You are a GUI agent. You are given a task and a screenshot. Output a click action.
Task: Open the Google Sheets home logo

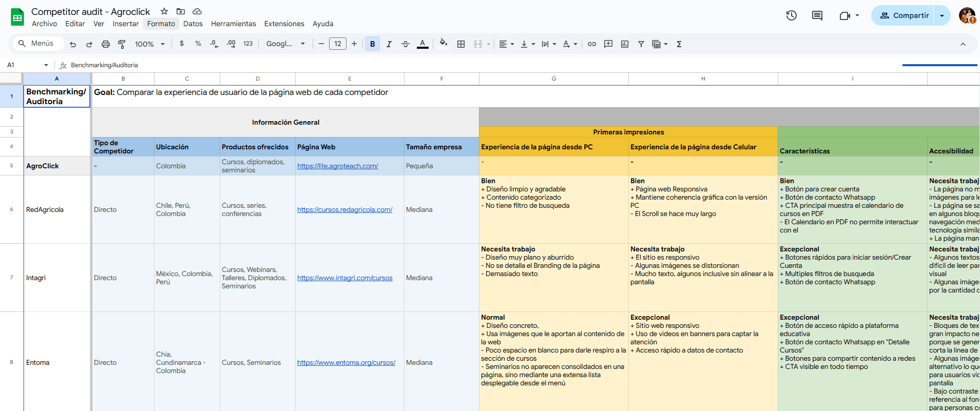(17, 17)
